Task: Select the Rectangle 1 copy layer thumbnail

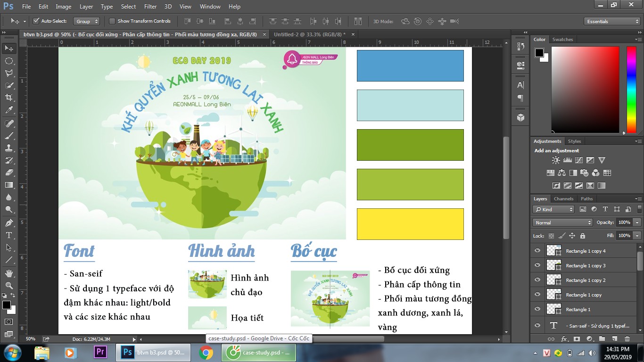Action: click(554, 295)
